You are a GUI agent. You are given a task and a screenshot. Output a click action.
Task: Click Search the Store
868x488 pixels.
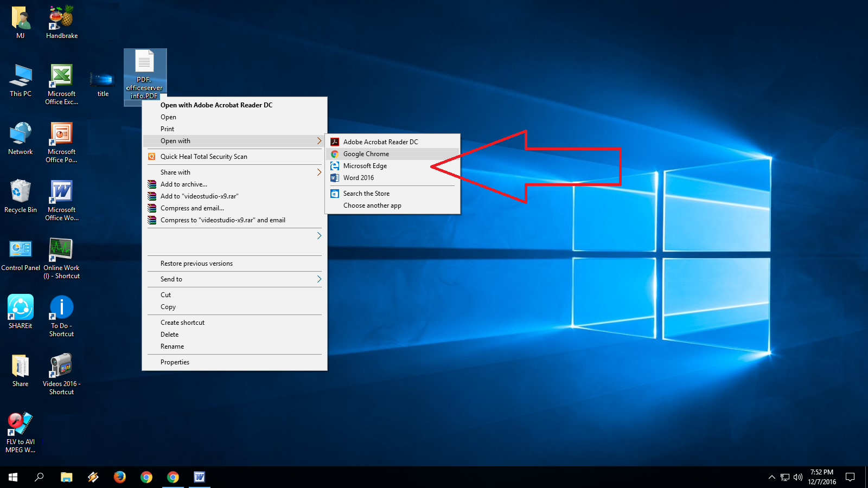366,193
